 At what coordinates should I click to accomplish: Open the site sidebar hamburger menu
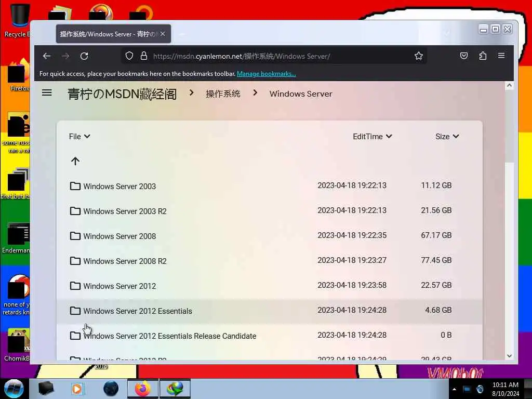point(47,92)
